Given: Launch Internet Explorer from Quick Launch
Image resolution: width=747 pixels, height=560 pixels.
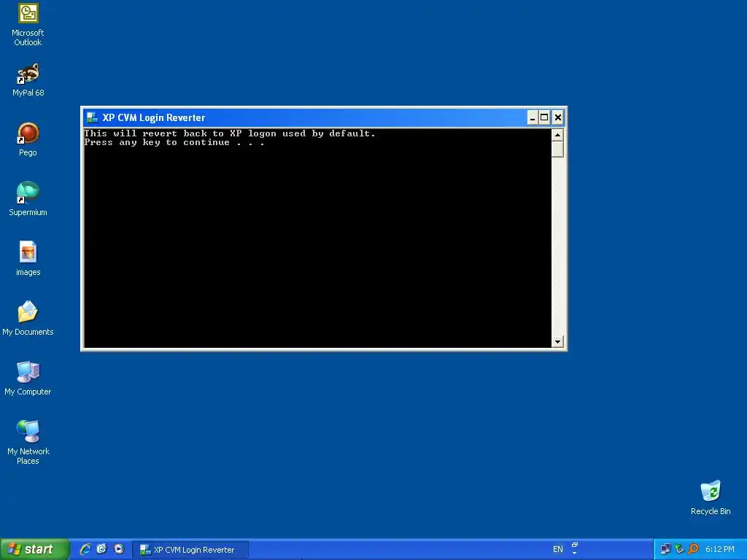Looking at the screenshot, I should 85,549.
